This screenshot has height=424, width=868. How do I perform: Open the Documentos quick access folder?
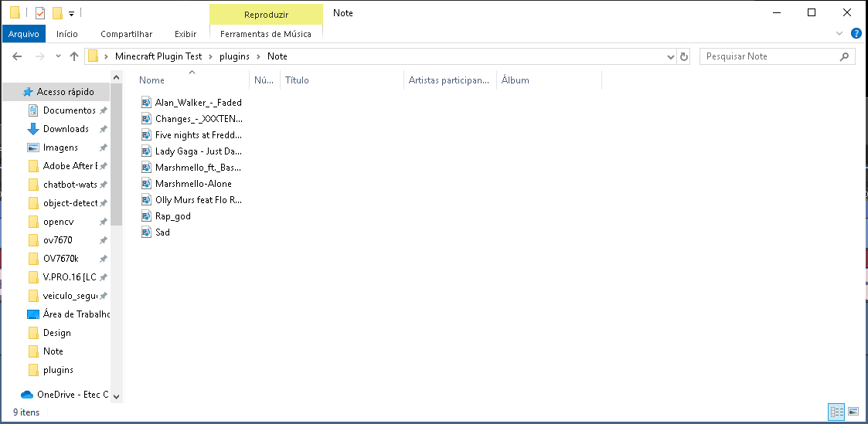70,110
